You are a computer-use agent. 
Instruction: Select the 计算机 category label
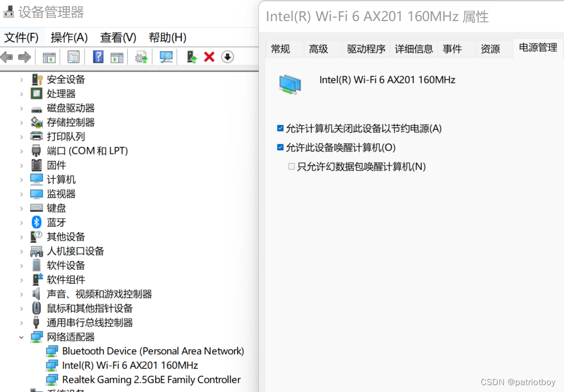61,179
